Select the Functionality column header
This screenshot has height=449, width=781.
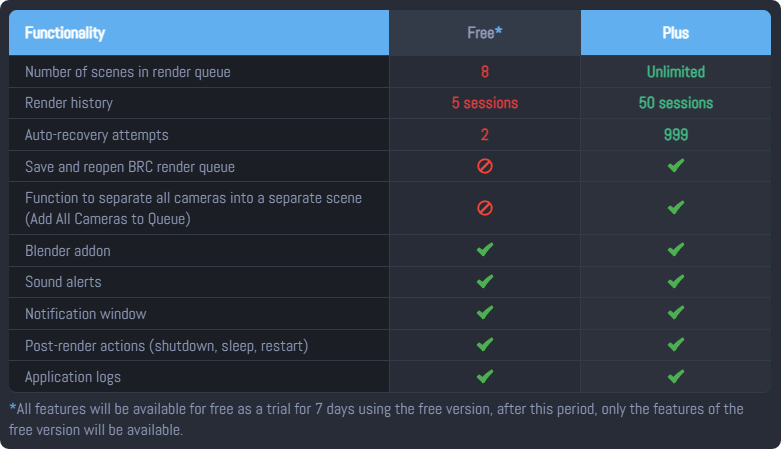(x=199, y=32)
